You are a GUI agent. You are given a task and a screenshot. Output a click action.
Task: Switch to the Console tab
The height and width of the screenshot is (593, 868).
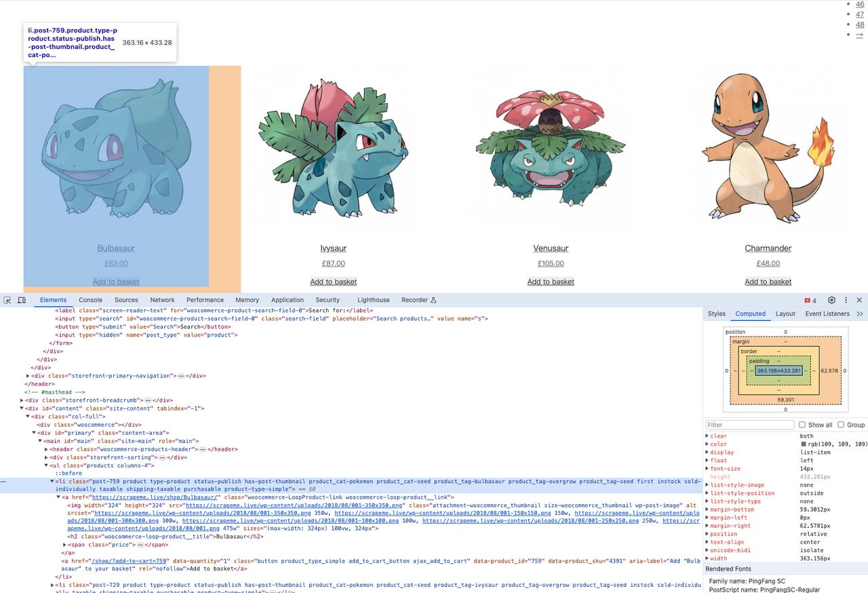pyautogui.click(x=90, y=300)
